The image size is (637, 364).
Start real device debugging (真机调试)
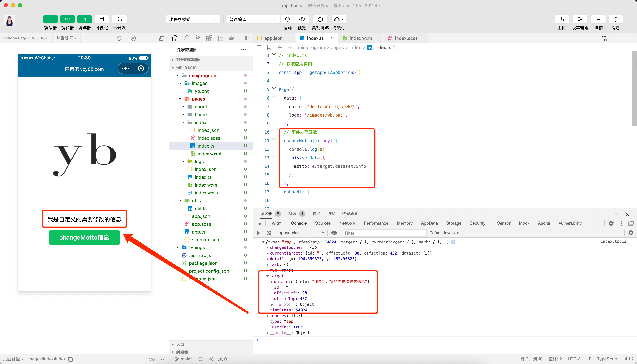(x=320, y=19)
